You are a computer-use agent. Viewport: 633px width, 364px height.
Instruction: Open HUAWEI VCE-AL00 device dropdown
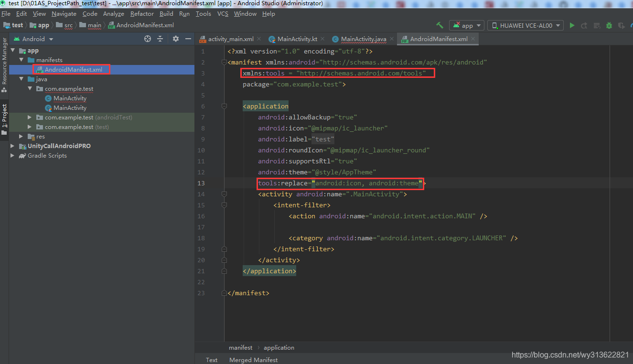pyautogui.click(x=526, y=25)
